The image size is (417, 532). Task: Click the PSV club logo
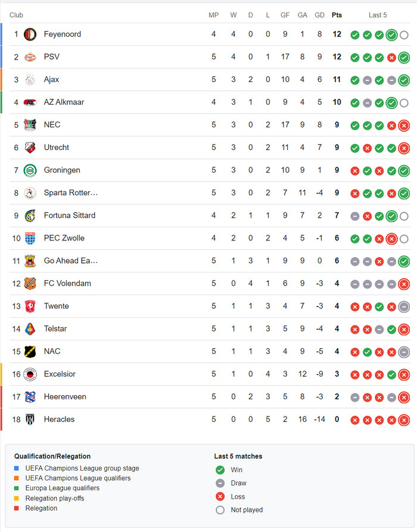tap(30, 57)
